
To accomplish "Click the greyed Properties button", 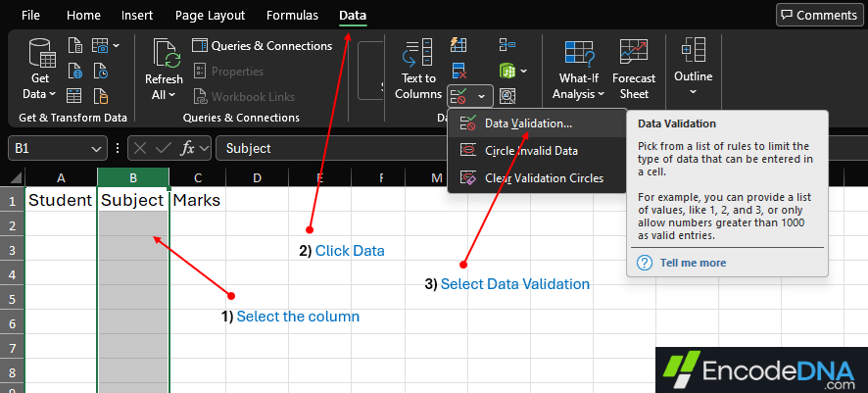I will pyautogui.click(x=228, y=72).
